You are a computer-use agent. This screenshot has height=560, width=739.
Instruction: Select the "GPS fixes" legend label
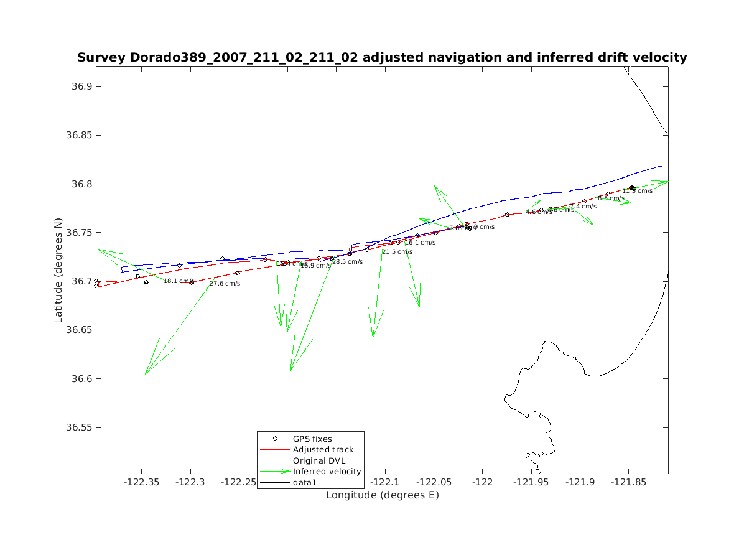point(312,439)
